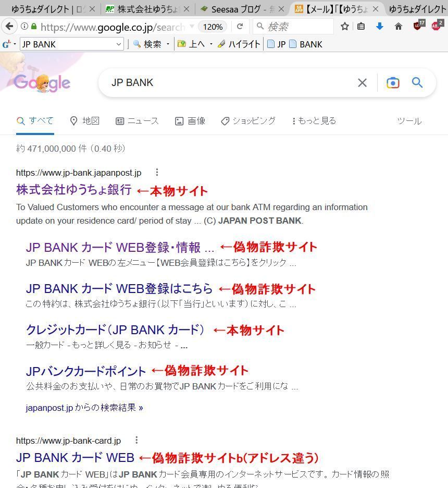Expand もっと見る more search options

[x=314, y=121]
